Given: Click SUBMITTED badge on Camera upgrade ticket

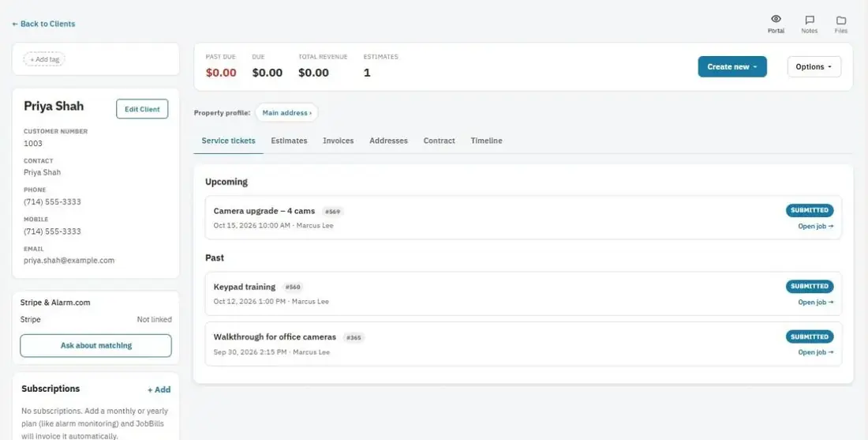Looking at the screenshot, I should (810, 210).
